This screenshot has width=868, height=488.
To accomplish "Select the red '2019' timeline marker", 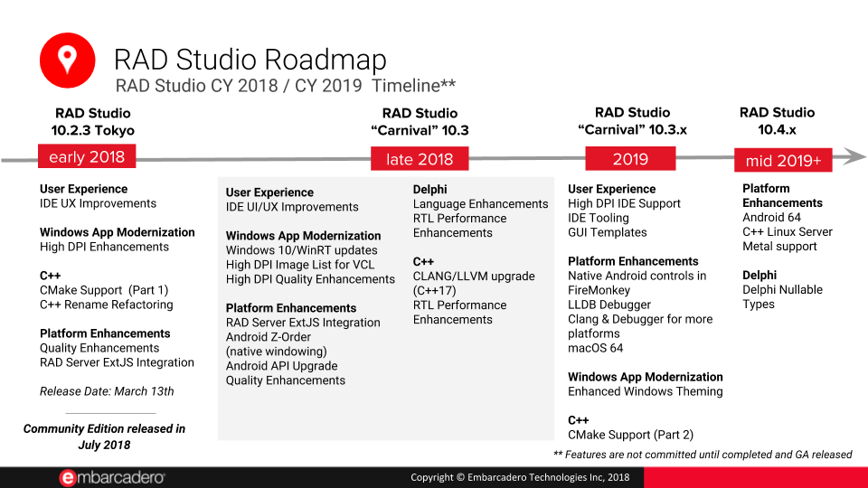I will (x=630, y=159).
